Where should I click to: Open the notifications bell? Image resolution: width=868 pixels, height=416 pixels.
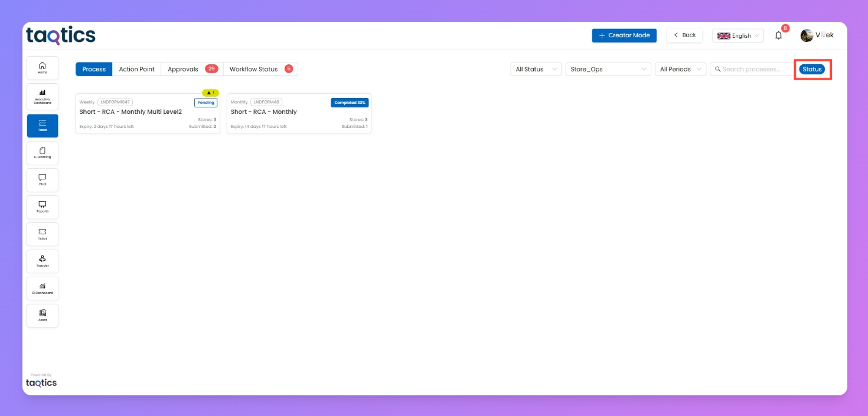[x=778, y=35]
